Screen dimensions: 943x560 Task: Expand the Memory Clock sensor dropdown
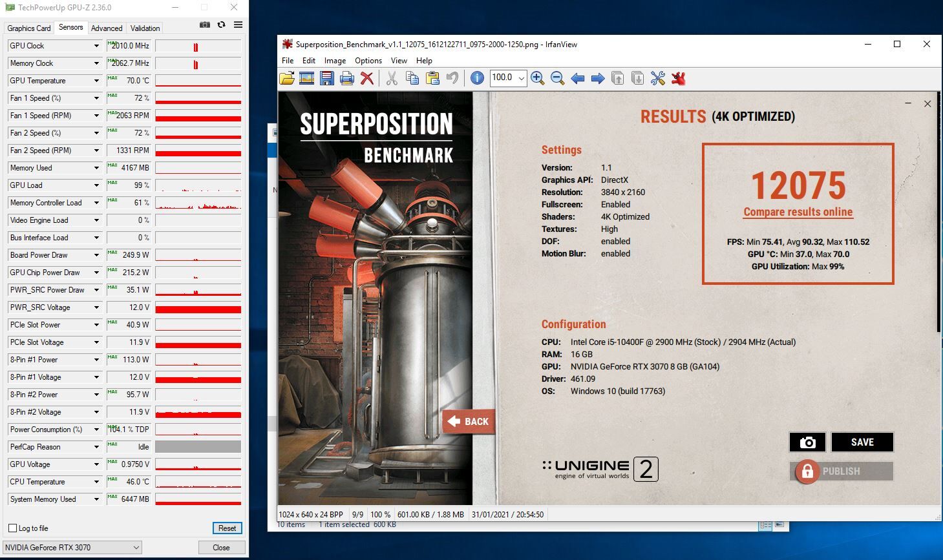point(96,63)
